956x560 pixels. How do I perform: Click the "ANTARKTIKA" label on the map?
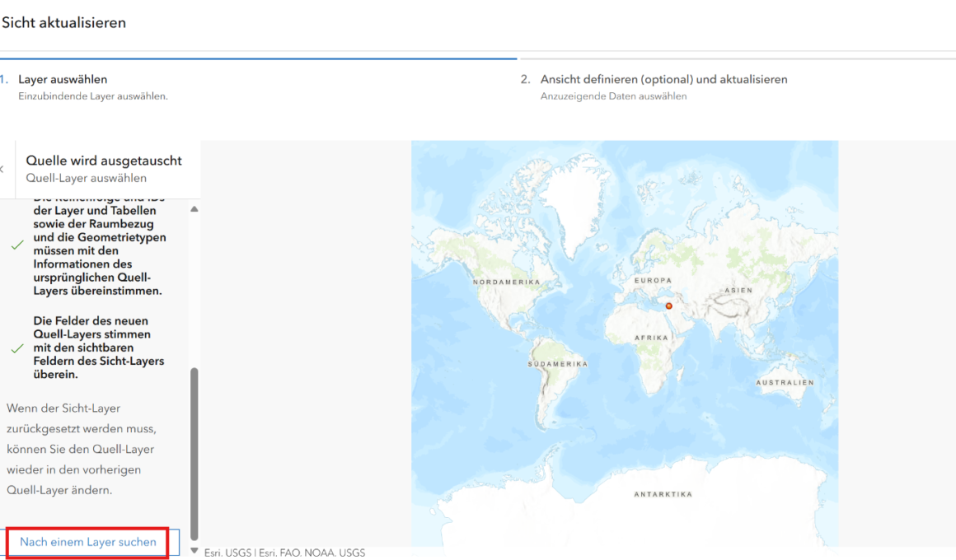click(663, 494)
